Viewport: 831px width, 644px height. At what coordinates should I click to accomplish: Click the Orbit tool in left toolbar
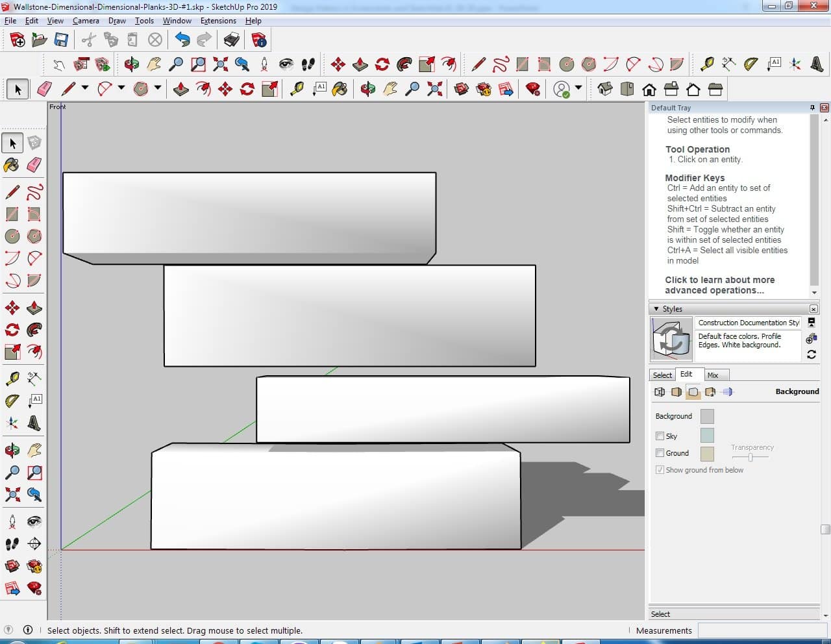click(x=12, y=450)
